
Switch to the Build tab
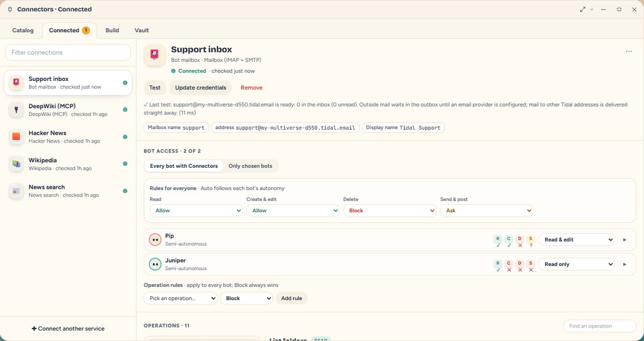click(112, 31)
